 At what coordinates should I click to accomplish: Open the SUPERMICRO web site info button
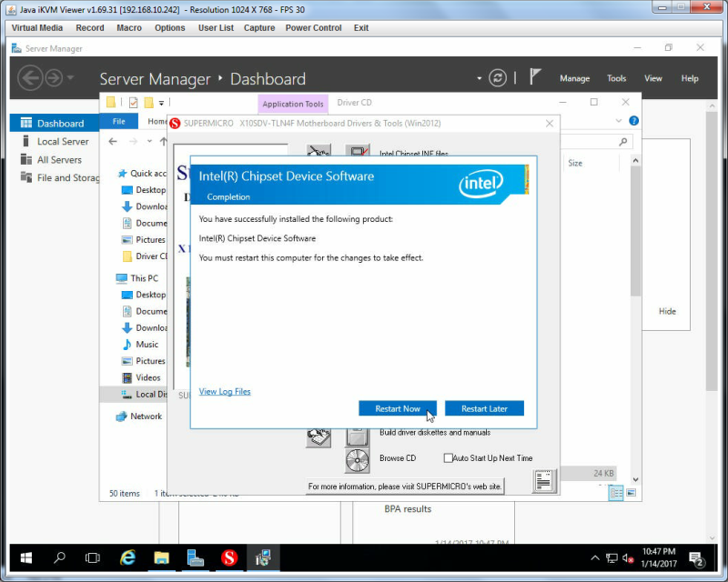click(x=405, y=487)
